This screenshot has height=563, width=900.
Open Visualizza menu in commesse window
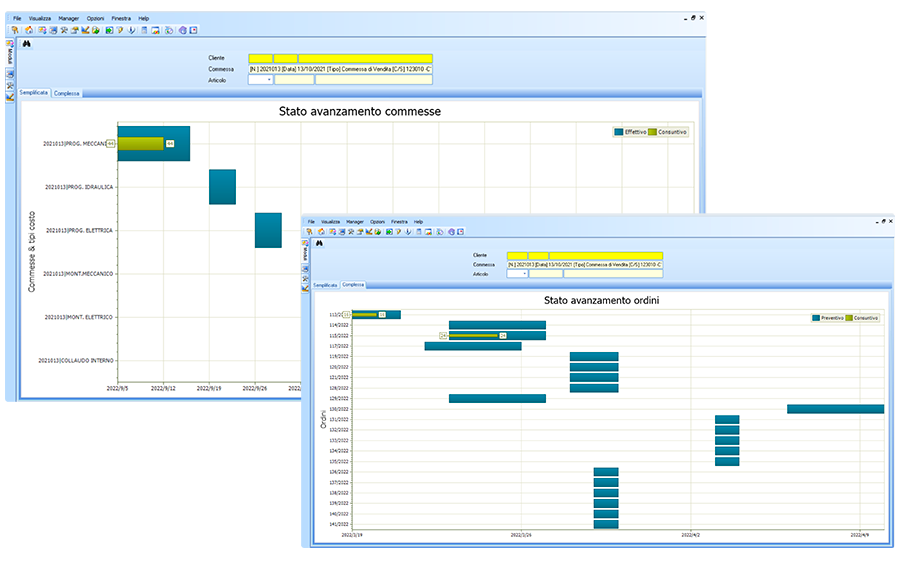coord(40,18)
